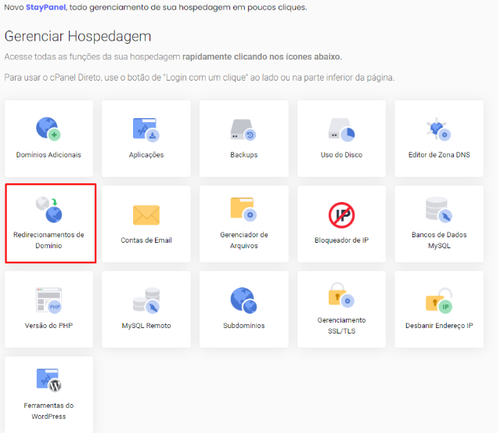Select the Uso do Disco icon
The height and width of the screenshot is (433, 504).
(341, 130)
